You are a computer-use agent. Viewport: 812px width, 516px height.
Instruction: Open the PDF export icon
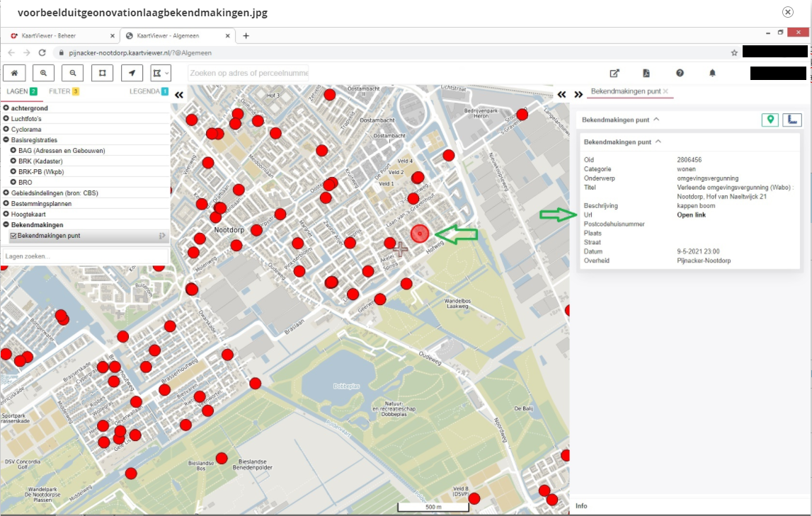pyautogui.click(x=646, y=73)
